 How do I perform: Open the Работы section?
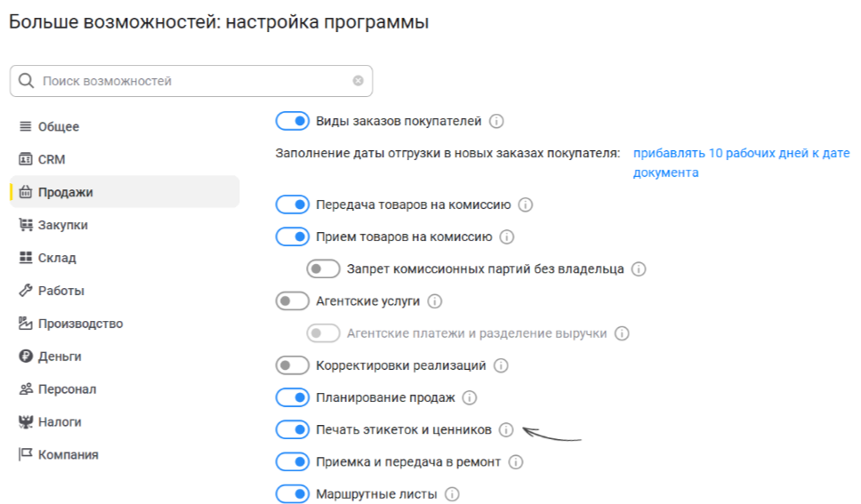(125, 291)
